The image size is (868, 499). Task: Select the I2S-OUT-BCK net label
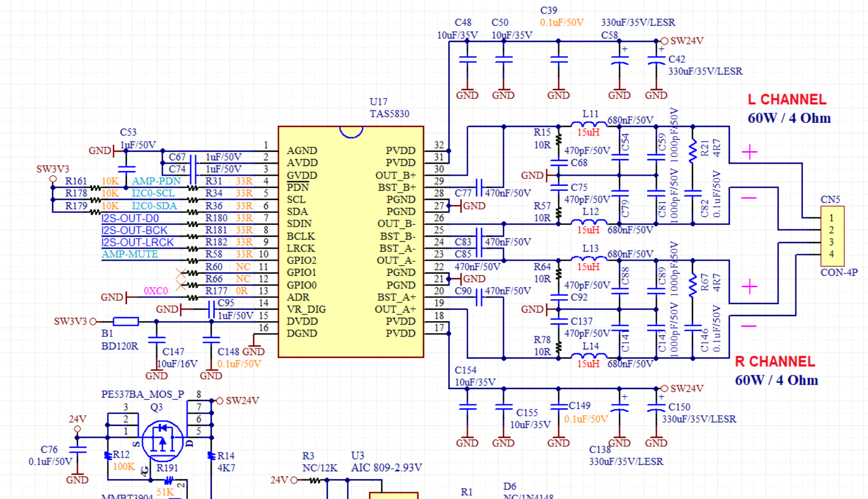pos(134,231)
